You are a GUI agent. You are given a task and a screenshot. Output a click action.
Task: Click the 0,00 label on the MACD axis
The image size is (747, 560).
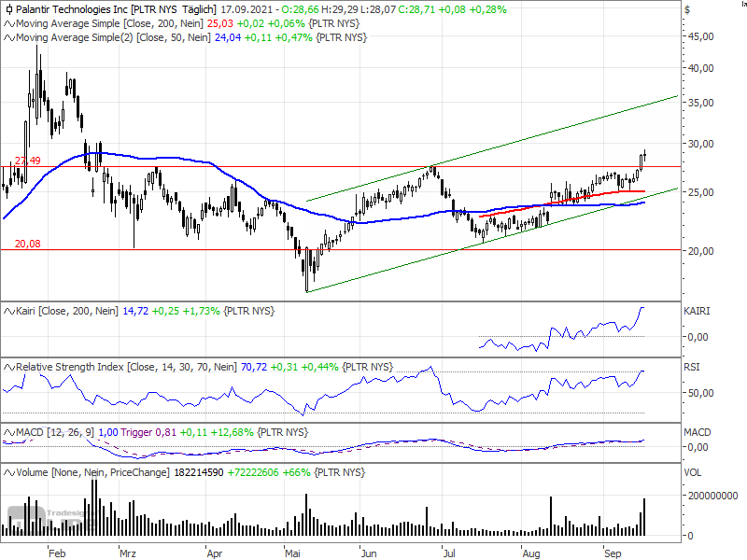click(x=698, y=447)
